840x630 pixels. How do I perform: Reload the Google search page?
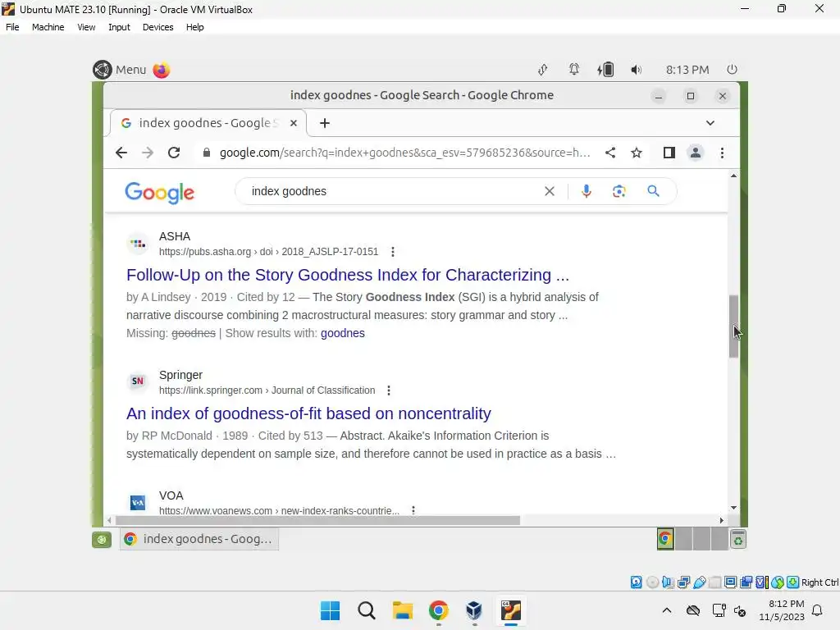[x=174, y=153]
